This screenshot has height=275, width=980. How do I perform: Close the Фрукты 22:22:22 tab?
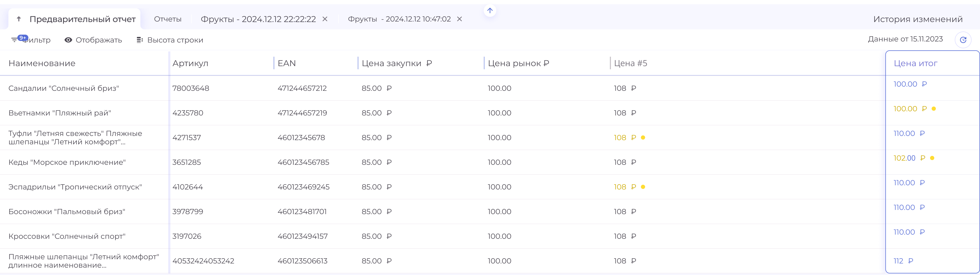(x=325, y=19)
